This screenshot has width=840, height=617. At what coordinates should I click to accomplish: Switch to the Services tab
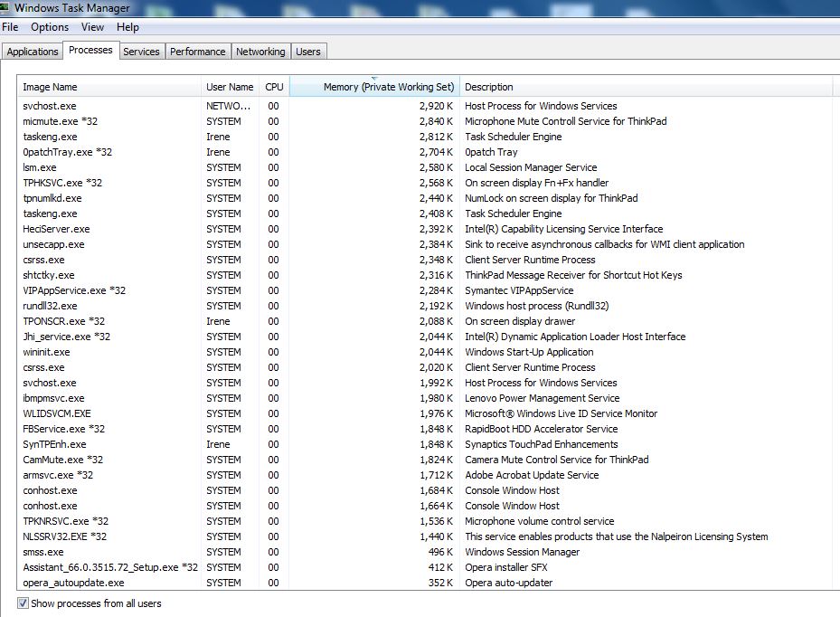click(x=141, y=52)
